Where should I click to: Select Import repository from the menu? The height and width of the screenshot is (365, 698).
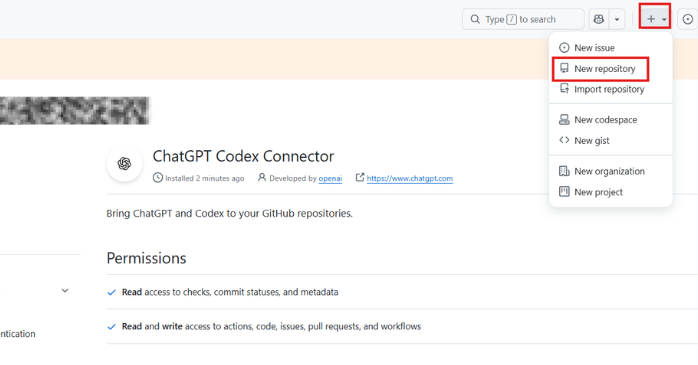610,89
